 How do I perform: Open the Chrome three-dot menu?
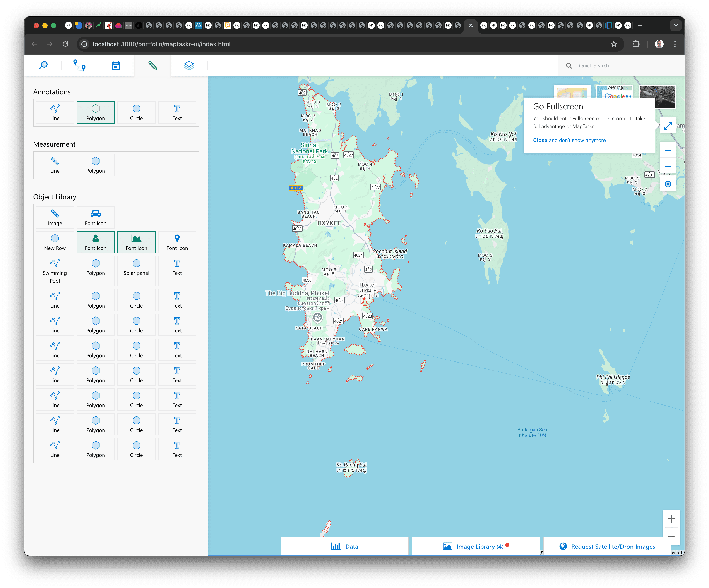[675, 44]
